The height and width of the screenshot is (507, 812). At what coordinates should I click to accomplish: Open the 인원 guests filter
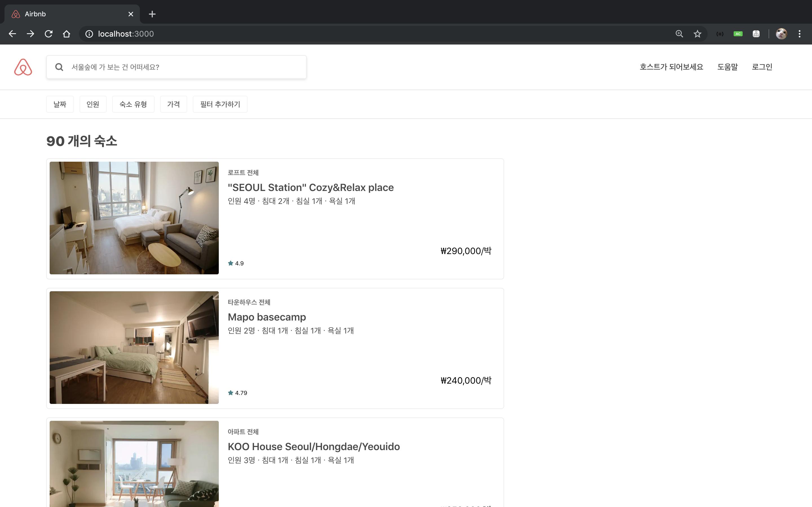coord(92,104)
